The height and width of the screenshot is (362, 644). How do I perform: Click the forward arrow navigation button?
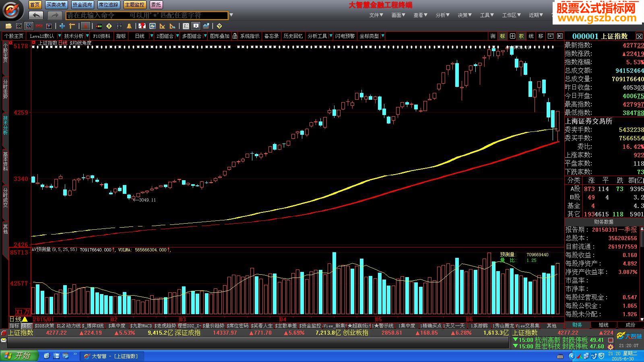[x=54, y=15]
